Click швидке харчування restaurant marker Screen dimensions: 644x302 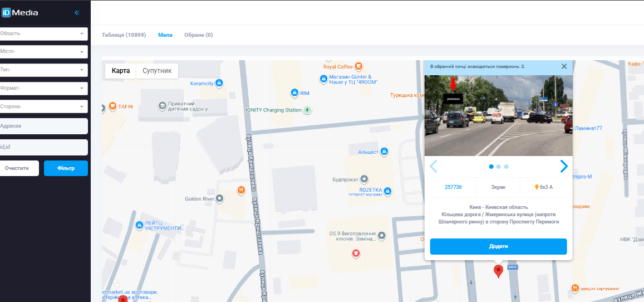click(575, 288)
